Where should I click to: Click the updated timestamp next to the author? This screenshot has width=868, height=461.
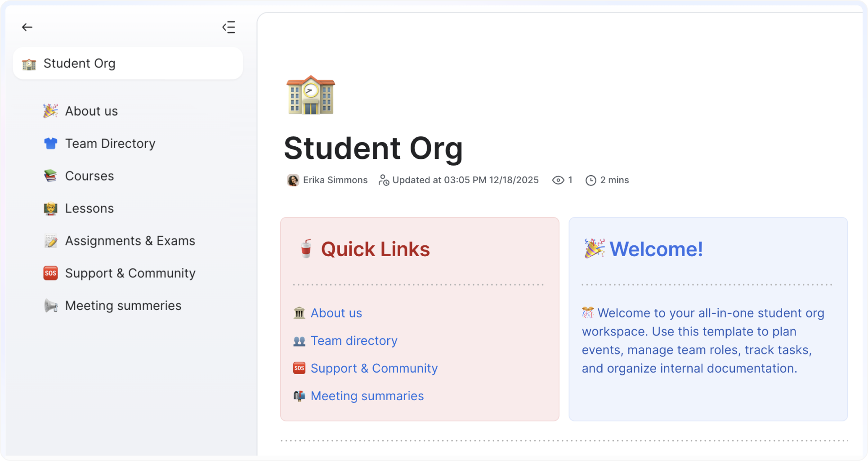465,180
